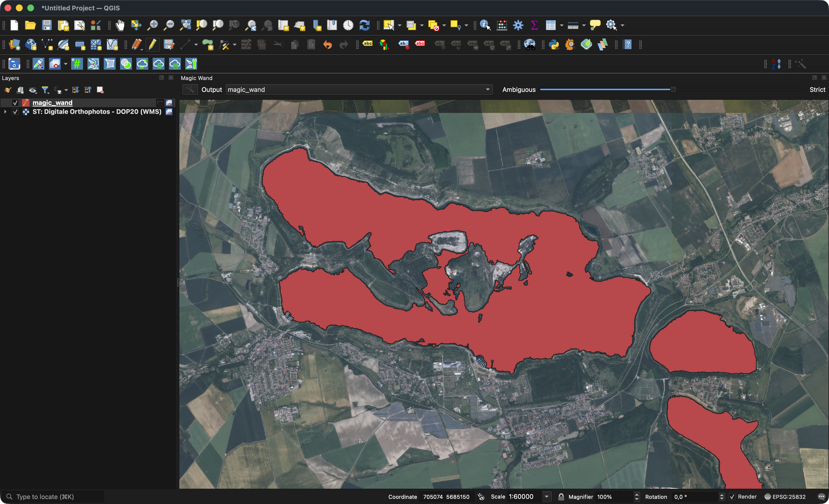Select the Pan Map hand tool
This screenshot has width=829, height=504.
(x=120, y=25)
